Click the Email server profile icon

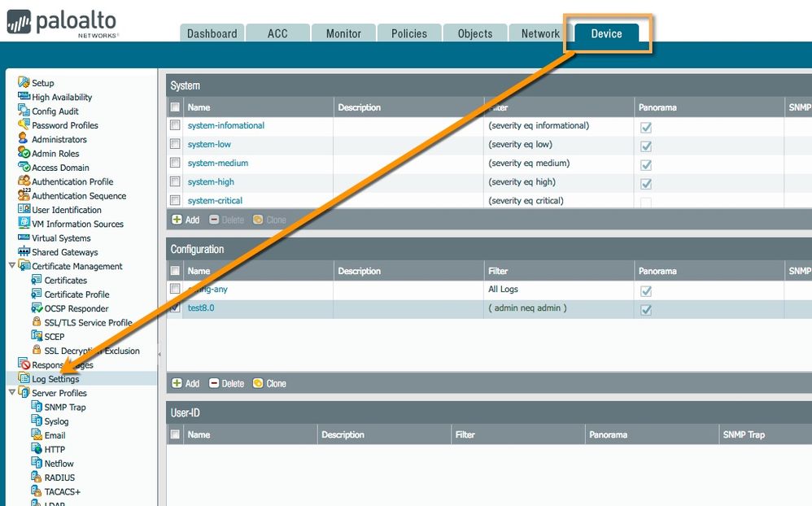[37, 435]
